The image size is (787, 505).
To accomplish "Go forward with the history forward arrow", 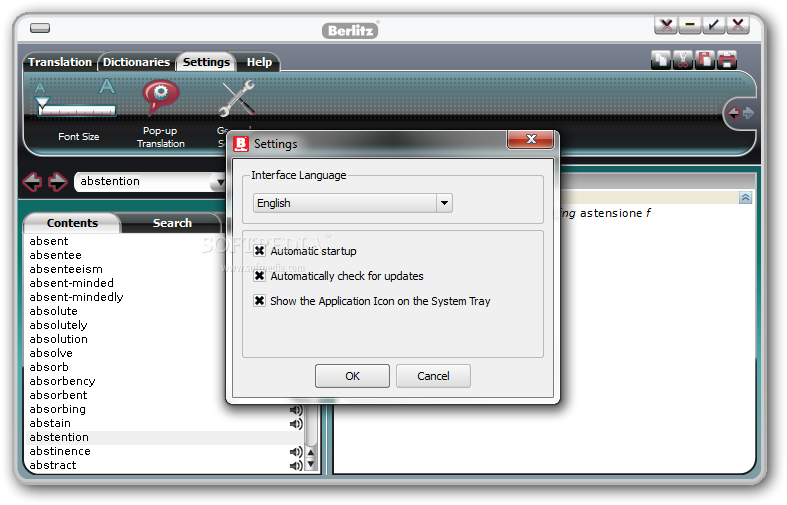I will 57,182.
